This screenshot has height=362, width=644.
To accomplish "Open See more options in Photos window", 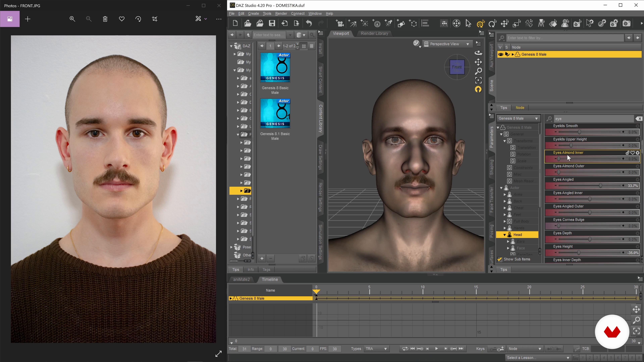I will pyautogui.click(x=219, y=19).
